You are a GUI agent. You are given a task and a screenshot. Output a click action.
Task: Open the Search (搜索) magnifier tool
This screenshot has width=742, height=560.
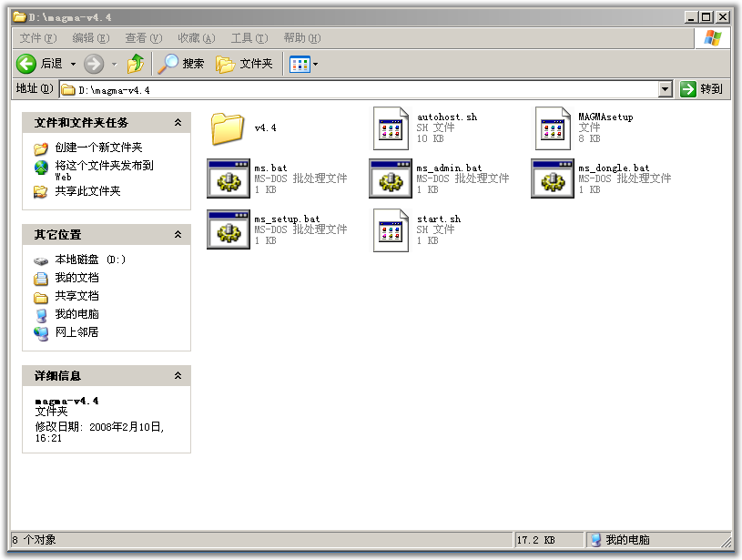click(x=181, y=64)
